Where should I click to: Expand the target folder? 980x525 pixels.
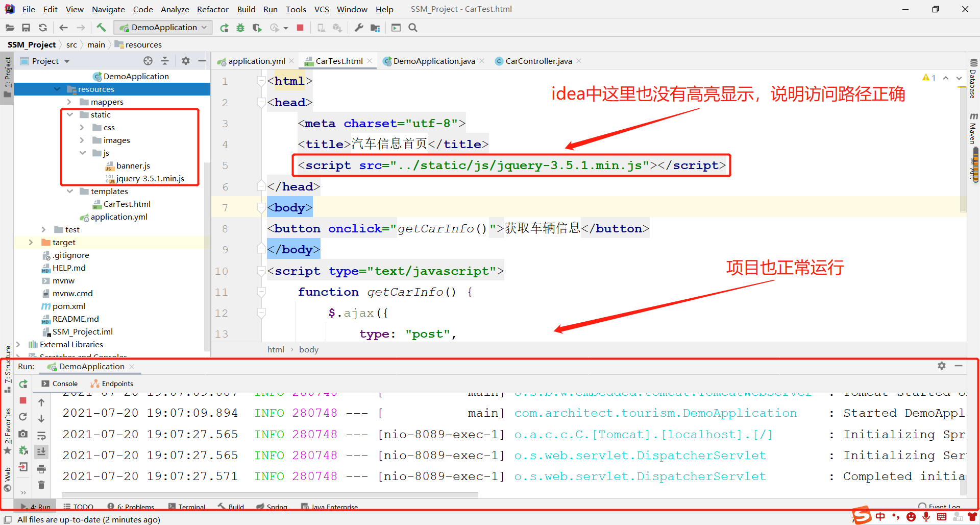point(31,243)
